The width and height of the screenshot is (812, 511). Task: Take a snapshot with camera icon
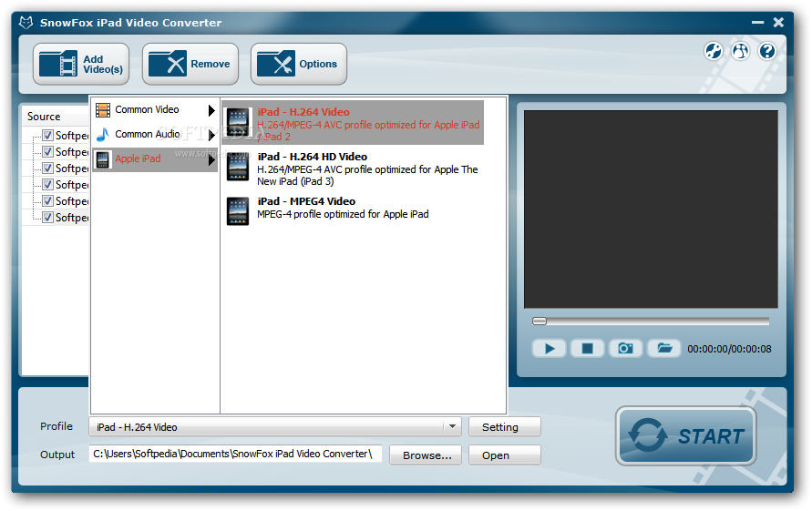[625, 349]
